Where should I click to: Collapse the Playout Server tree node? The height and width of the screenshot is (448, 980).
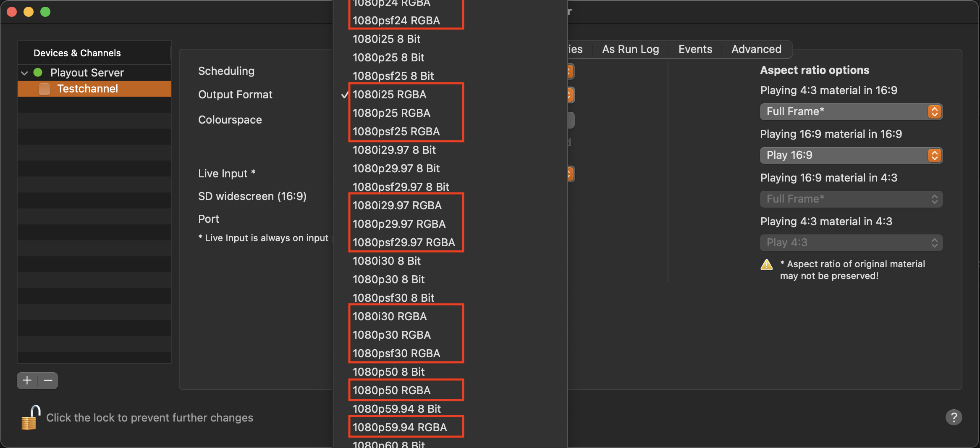[24, 73]
